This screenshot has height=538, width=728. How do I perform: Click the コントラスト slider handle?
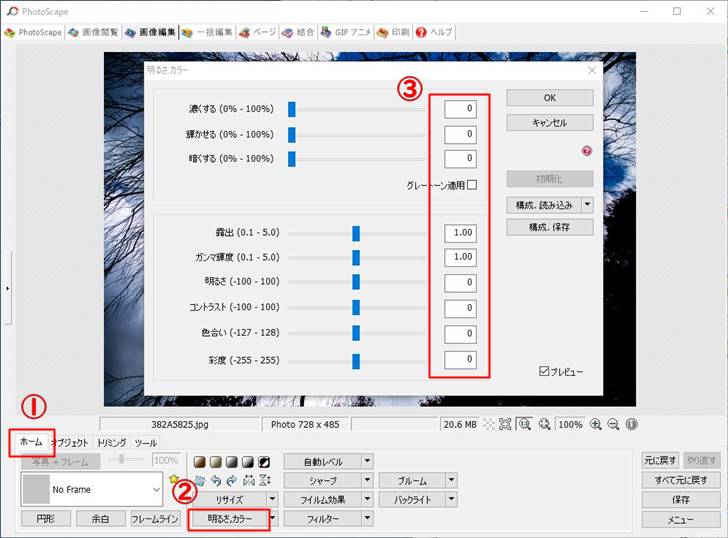(x=355, y=307)
